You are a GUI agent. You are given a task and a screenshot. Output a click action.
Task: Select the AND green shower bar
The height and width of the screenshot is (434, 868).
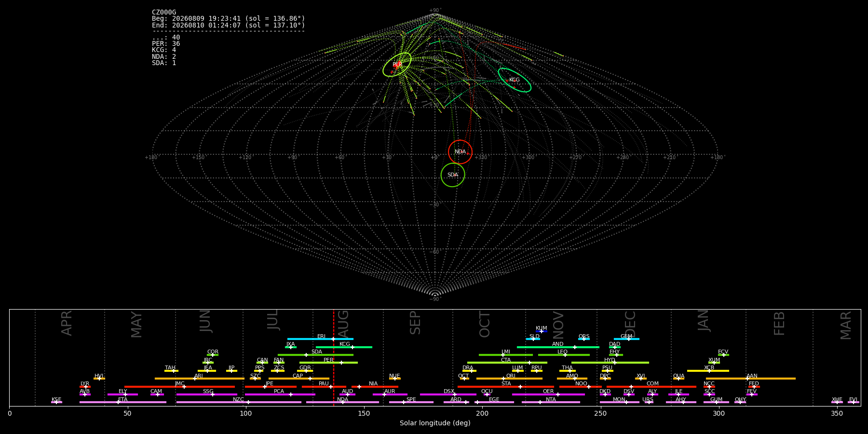click(558, 347)
